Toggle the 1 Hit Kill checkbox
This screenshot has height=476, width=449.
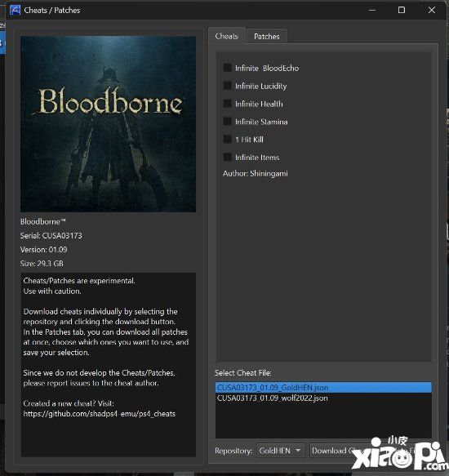pos(228,139)
